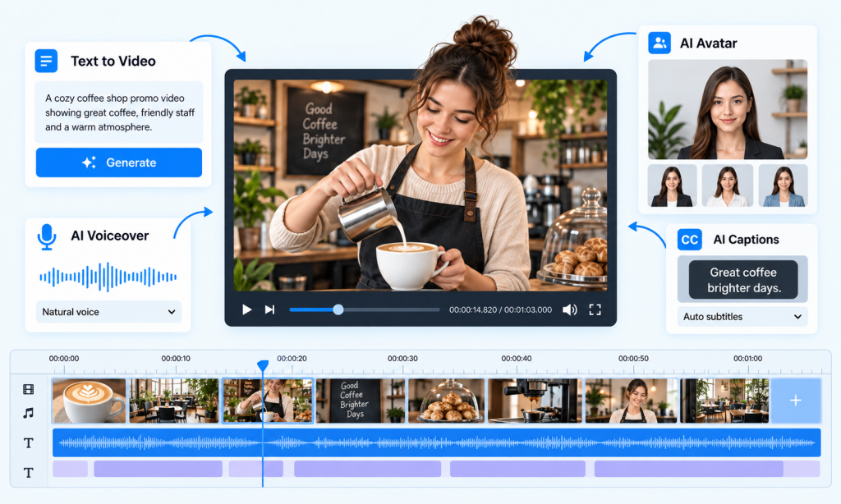Click the AI Avatar people icon
The width and height of the screenshot is (841, 504).
click(x=659, y=43)
